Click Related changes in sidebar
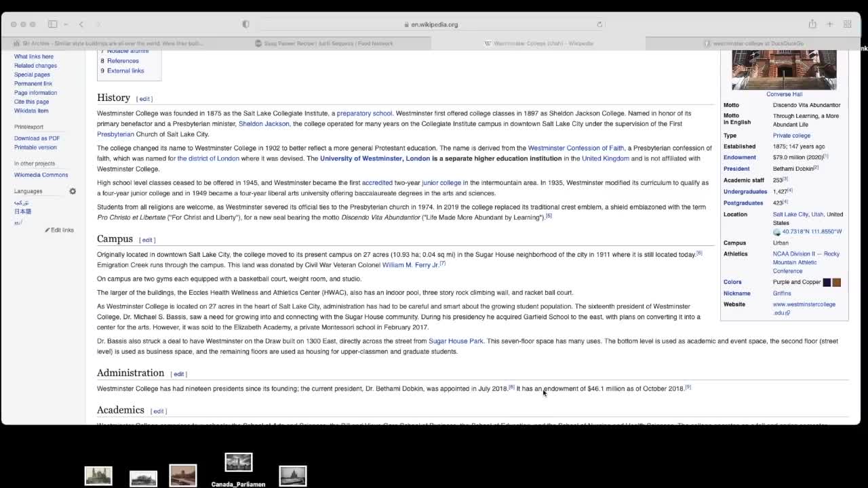 (36, 66)
